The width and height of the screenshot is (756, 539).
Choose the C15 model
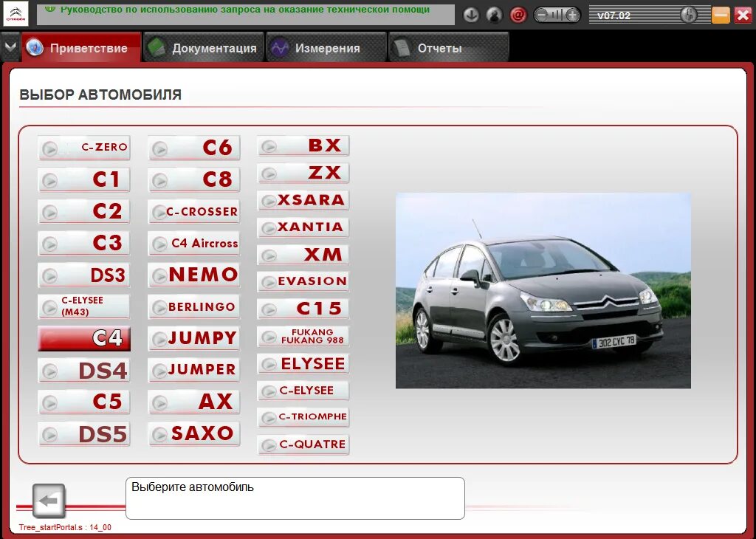pyautogui.click(x=303, y=309)
